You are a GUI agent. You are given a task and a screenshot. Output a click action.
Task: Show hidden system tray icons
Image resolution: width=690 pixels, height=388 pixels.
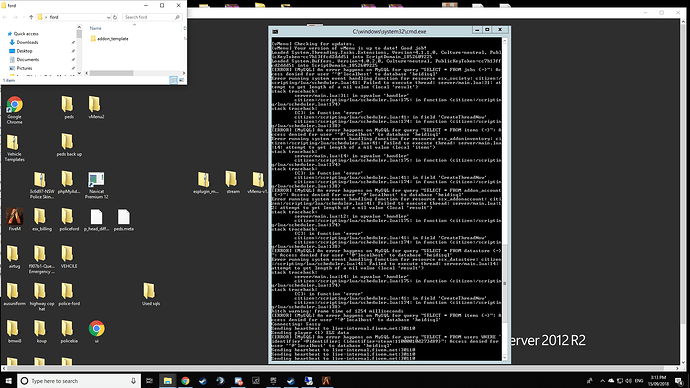602,381
